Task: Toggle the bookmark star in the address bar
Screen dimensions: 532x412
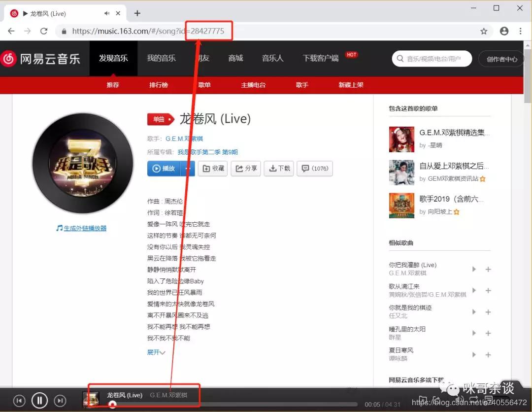Action: 484,31
